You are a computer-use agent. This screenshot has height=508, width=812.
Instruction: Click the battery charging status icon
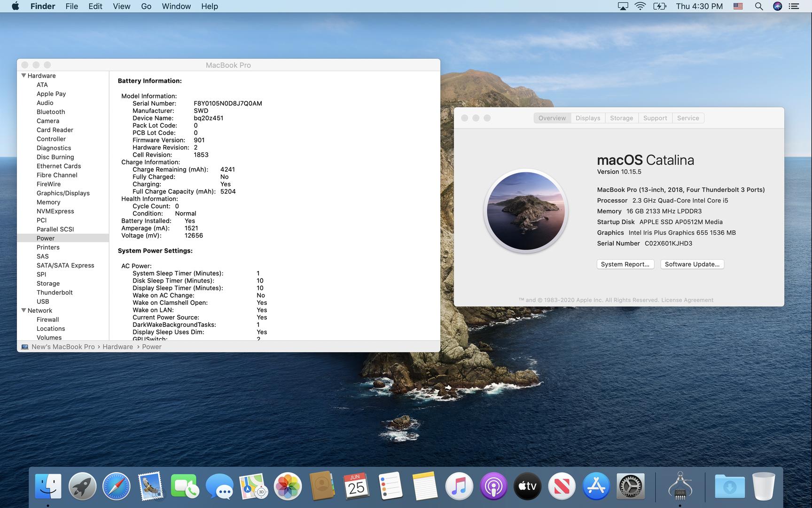tap(660, 6)
